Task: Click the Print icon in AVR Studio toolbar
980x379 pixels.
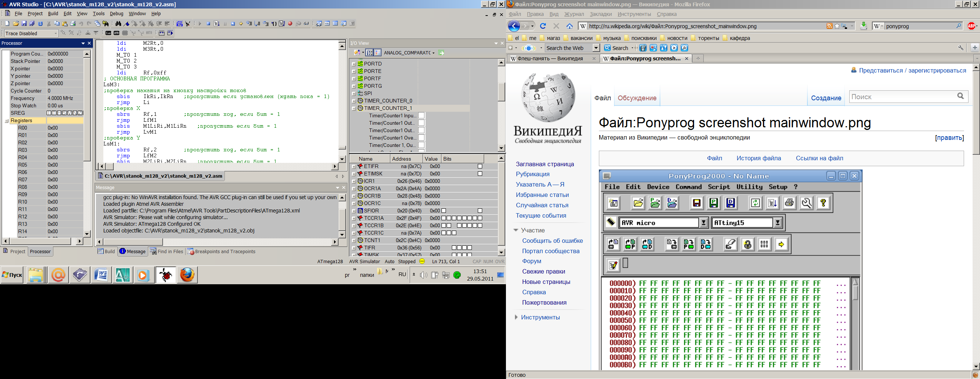Action: coord(73,24)
